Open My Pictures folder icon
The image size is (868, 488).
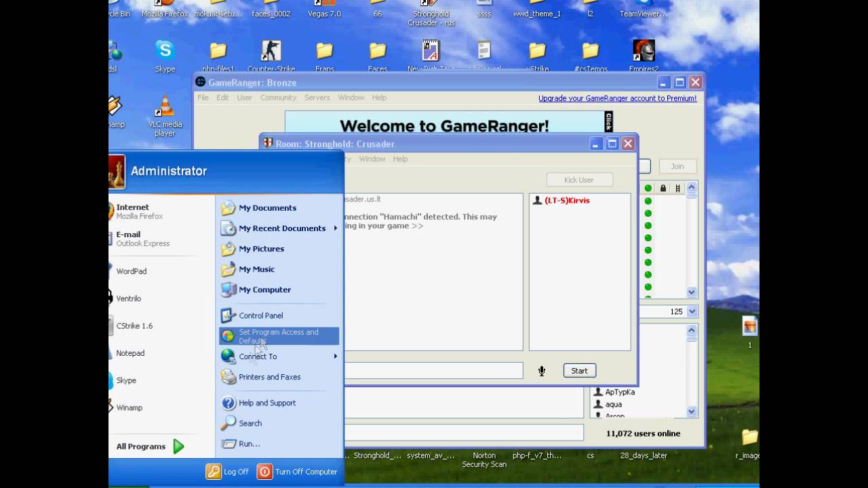(x=229, y=249)
